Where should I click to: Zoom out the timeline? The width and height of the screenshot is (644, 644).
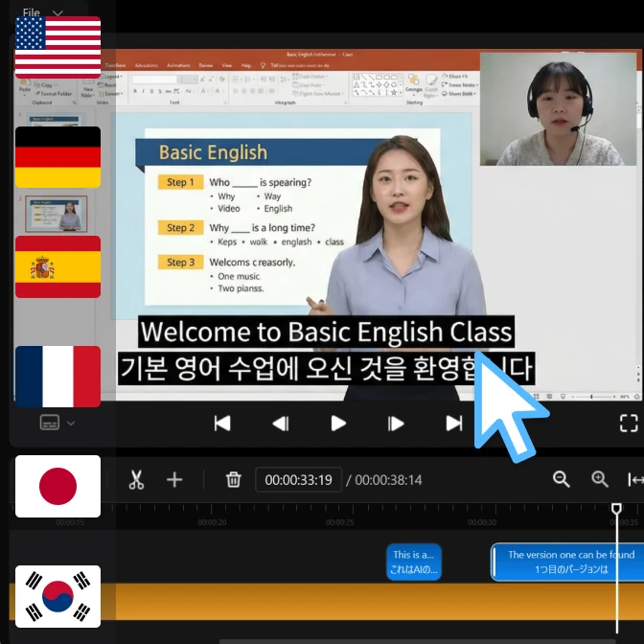[x=561, y=479]
